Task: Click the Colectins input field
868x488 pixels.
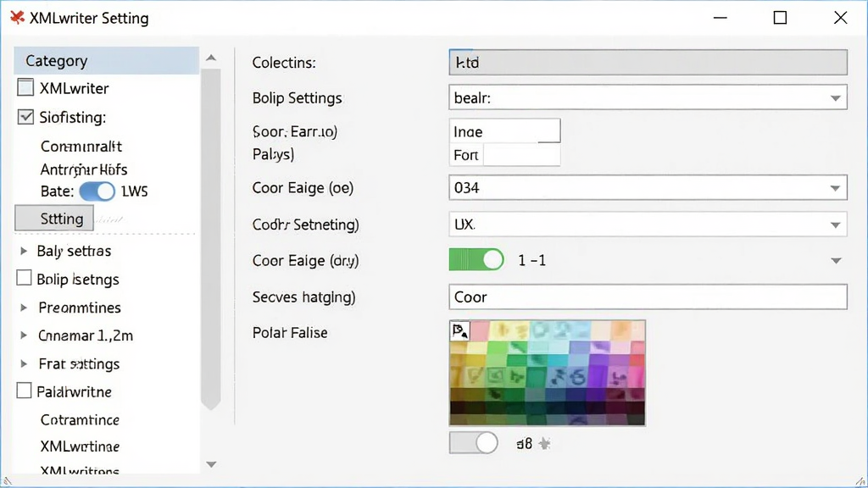Action: point(648,63)
